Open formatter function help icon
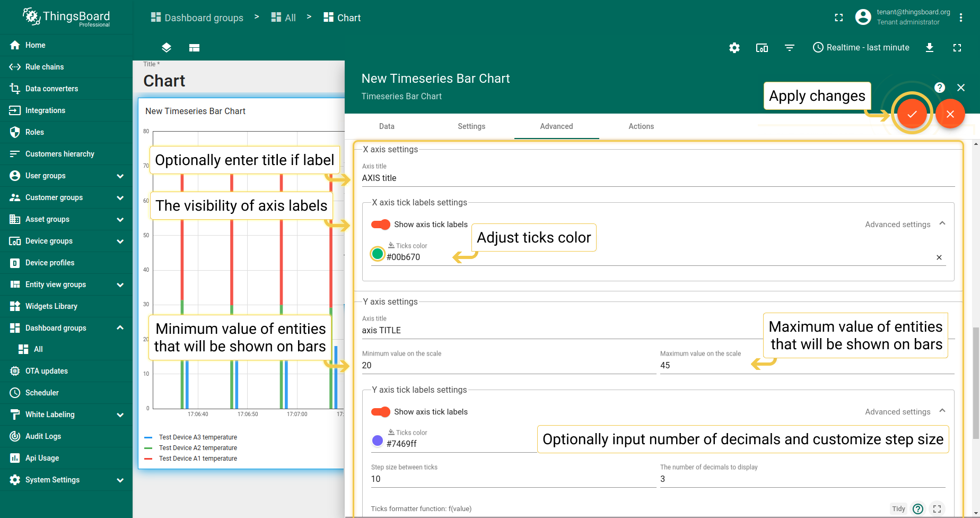The image size is (980, 518). tap(918, 509)
